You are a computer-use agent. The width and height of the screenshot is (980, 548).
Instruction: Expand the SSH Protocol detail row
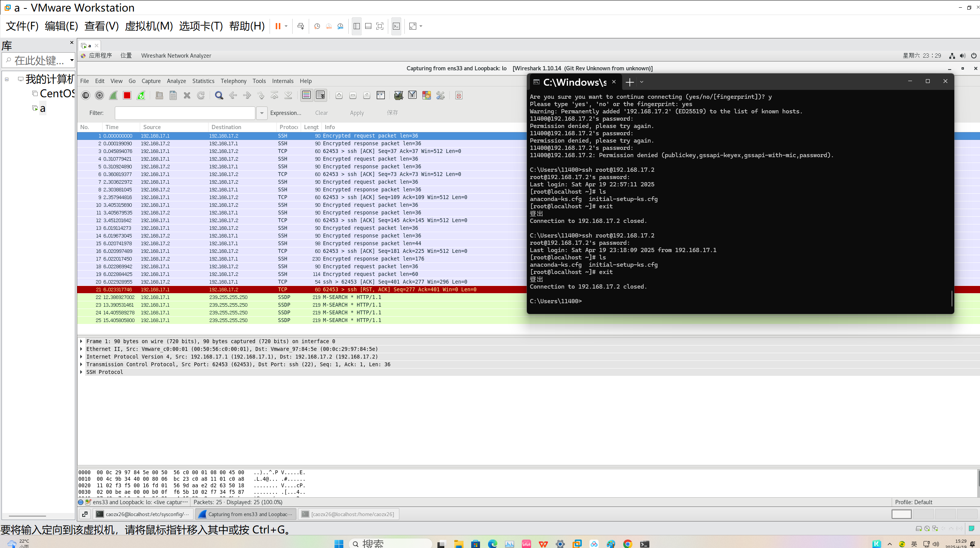click(81, 372)
